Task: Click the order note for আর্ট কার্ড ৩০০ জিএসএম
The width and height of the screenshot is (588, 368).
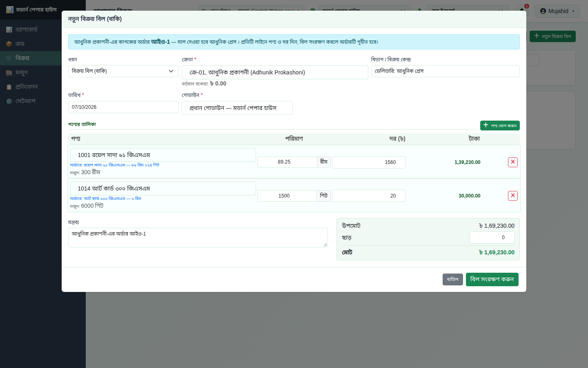Action: click(105, 199)
